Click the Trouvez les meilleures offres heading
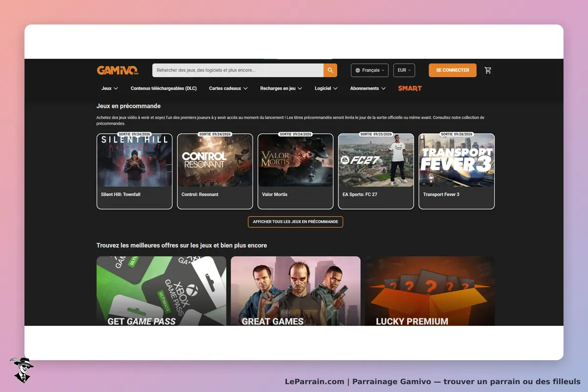The height and width of the screenshot is (392, 588). tap(182, 245)
